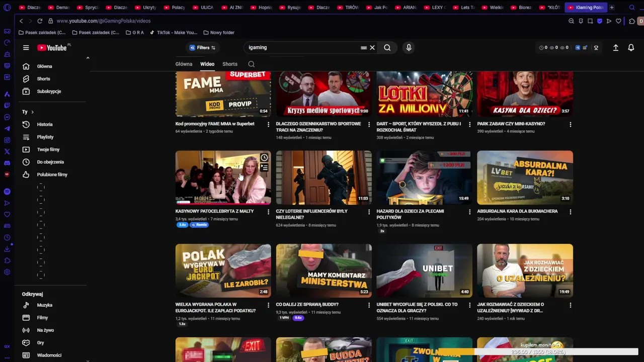The height and width of the screenshot is (362, 644).
Task: Click the youtube.com address bar
Action: [103, 21]
